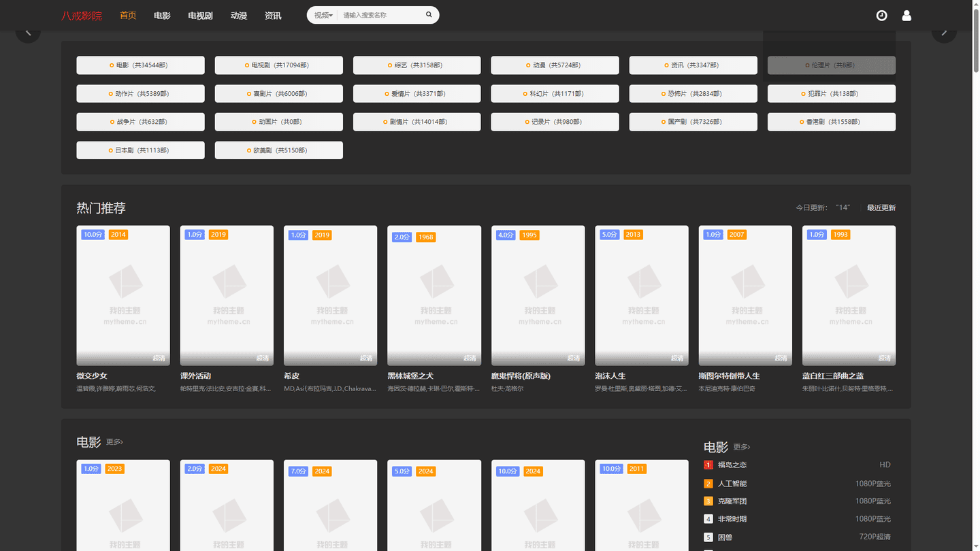Open the 希皮 poster thumbnail
This screenshot has width=980, height=551.
coord(330,296)
